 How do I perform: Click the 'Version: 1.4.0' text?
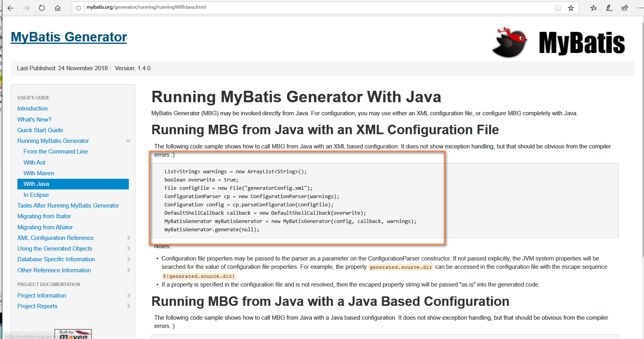coord(133,68)
